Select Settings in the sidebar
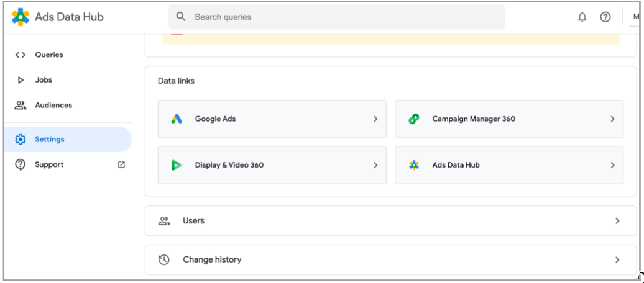This screenshot has height=283, width=644. click(x=50, y=140)
